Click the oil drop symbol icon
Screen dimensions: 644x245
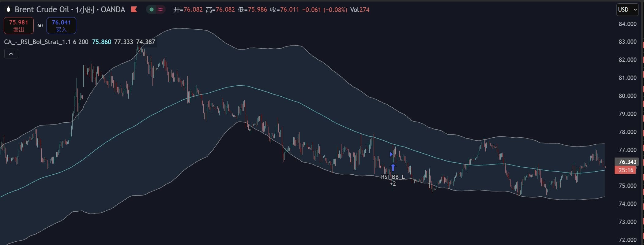click(x=8, y=9)
